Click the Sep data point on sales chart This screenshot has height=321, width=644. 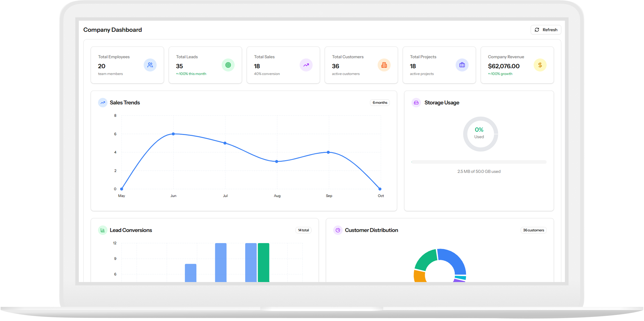coord(328,152)
